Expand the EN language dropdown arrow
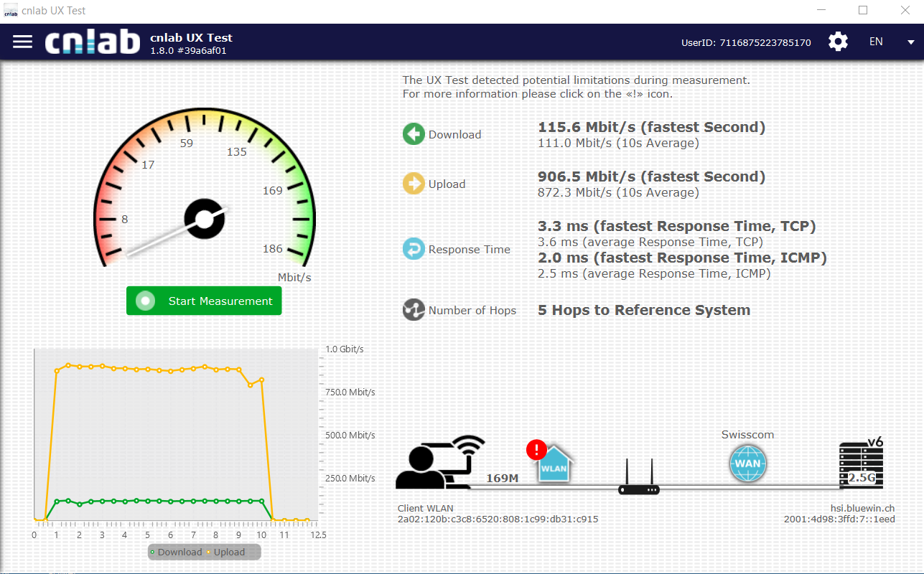 tap(910, 42)
